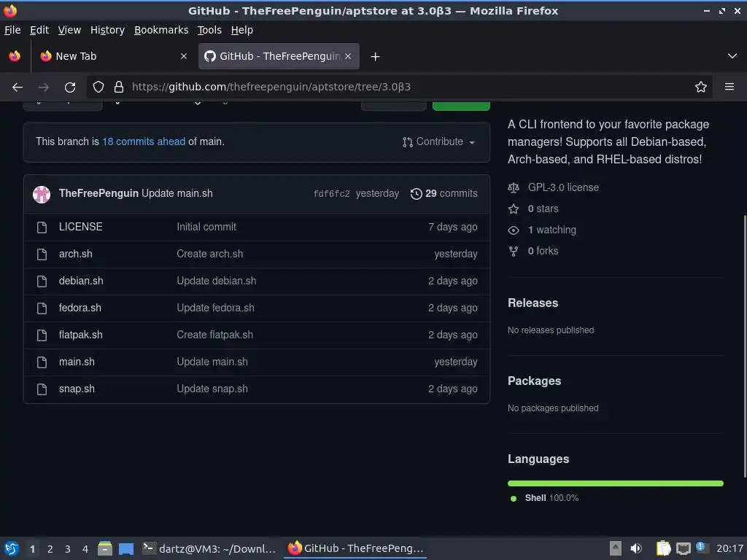Click the Shell 100.0% language entry
The width and height of the screenshot is (747, 560).
pos(544,498)
